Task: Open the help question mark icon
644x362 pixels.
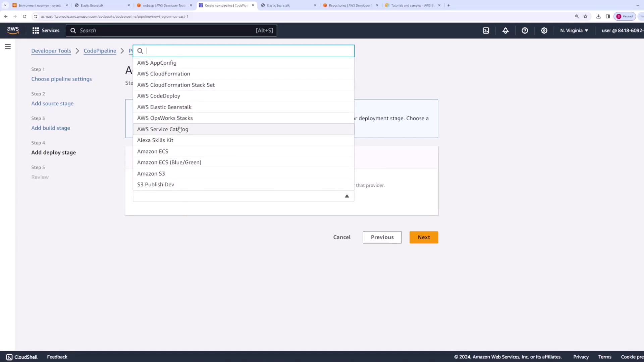Action: (525, 31)
